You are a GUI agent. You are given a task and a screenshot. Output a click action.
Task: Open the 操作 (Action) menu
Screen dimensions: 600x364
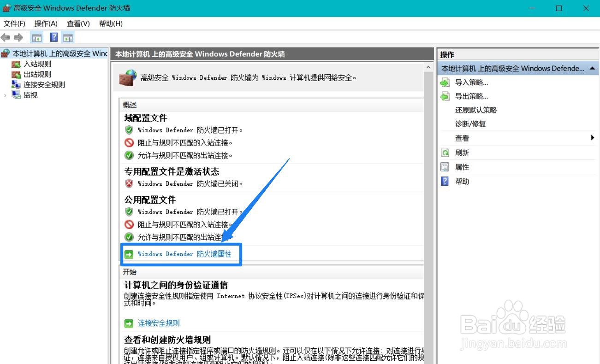pos(45,23)
